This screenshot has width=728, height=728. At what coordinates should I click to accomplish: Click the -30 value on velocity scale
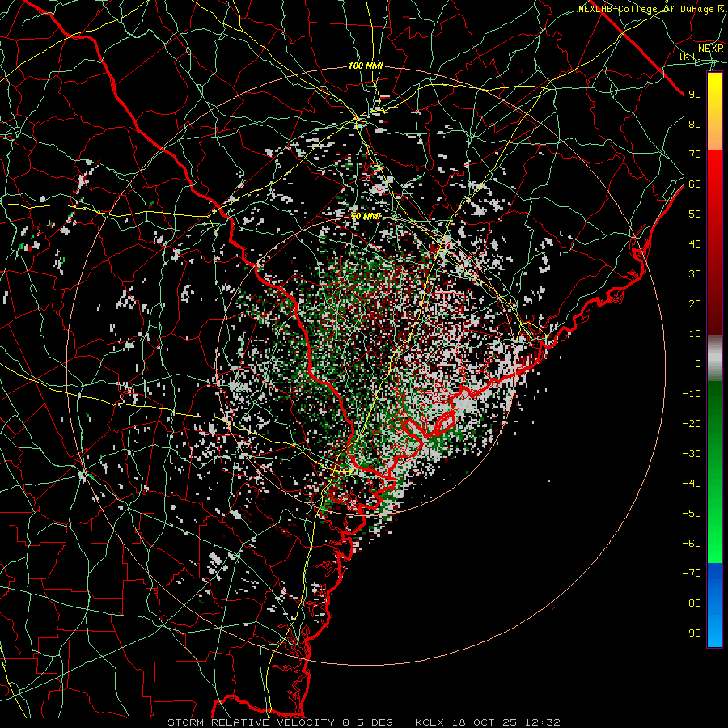692,454
